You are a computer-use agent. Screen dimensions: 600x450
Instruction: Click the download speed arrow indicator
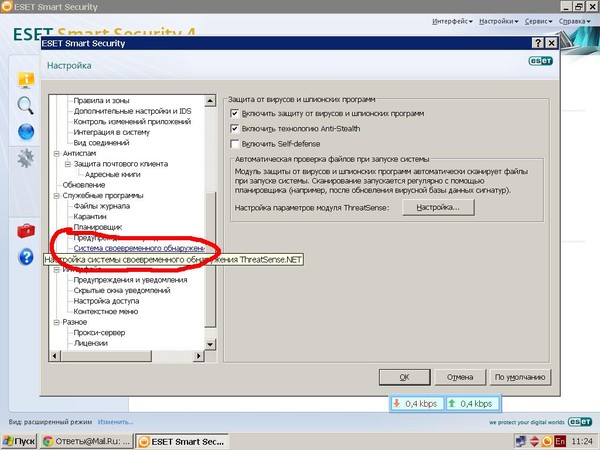coord(397,403)
